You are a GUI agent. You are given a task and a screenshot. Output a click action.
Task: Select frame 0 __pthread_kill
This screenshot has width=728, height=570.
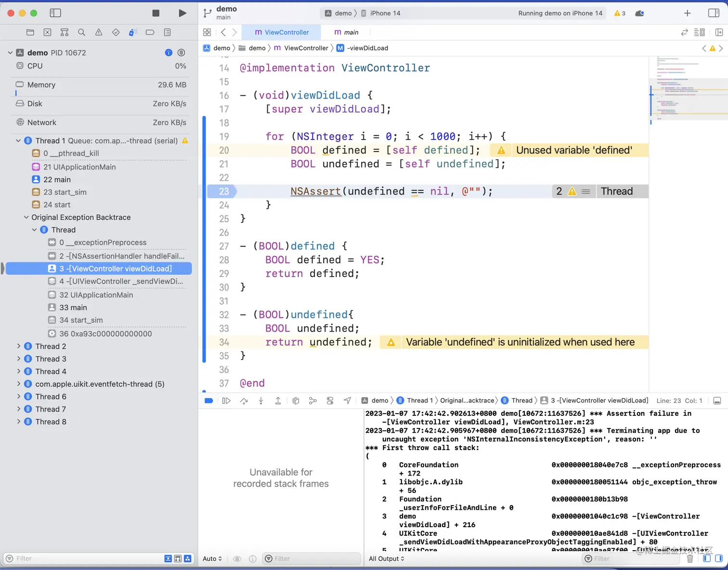click(x=71, y=153)
